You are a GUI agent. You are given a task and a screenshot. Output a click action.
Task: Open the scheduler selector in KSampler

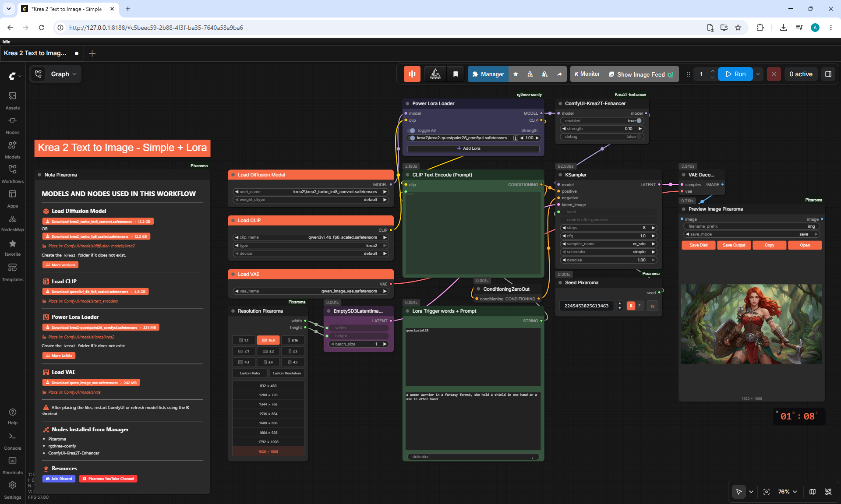(609, 252)
